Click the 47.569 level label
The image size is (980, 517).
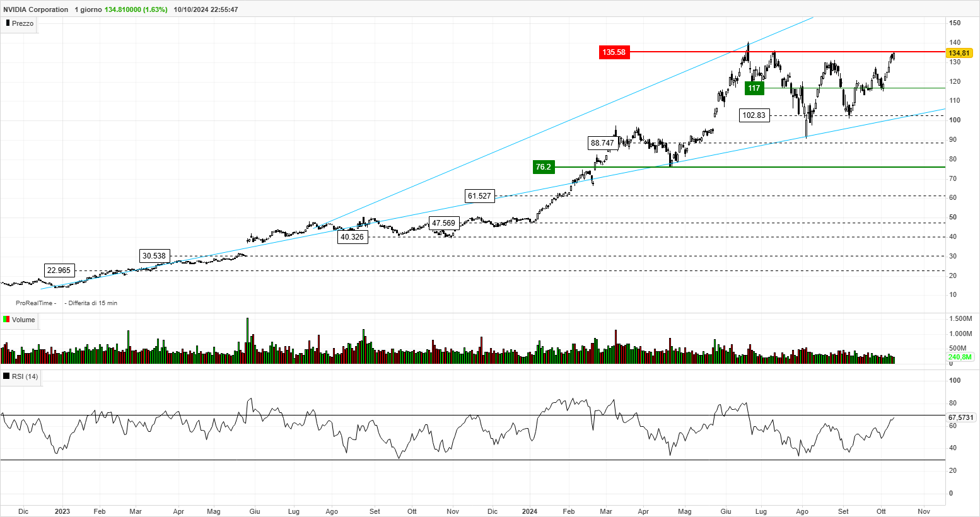point(443,223)
